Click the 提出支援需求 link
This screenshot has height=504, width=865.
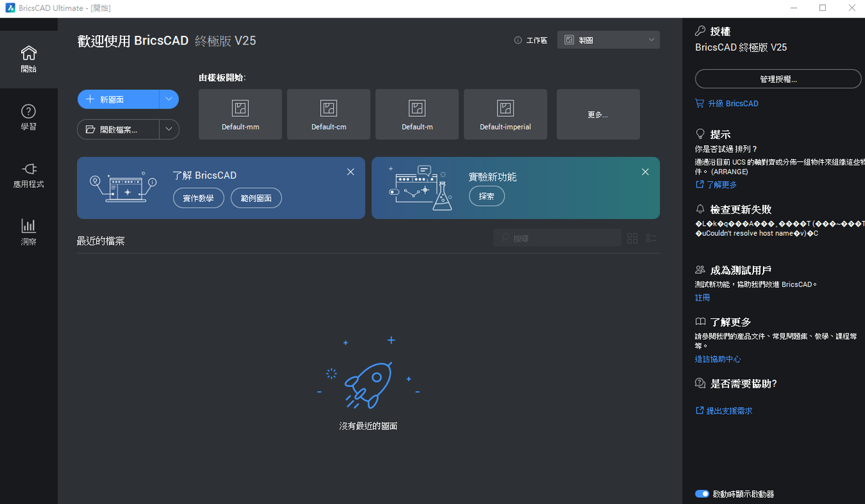coord(724,411)
